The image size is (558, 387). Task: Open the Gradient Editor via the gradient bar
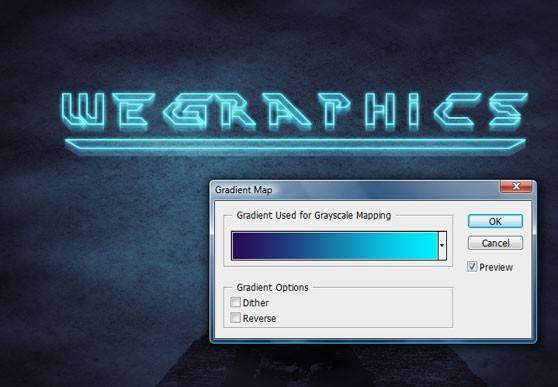[335, 246]
